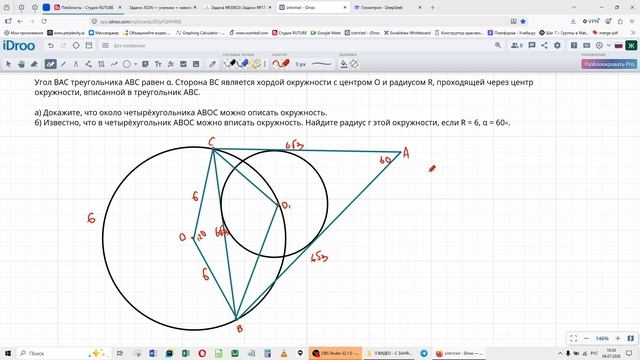Select the eyedropper color picker tool

tap(212, 64)
